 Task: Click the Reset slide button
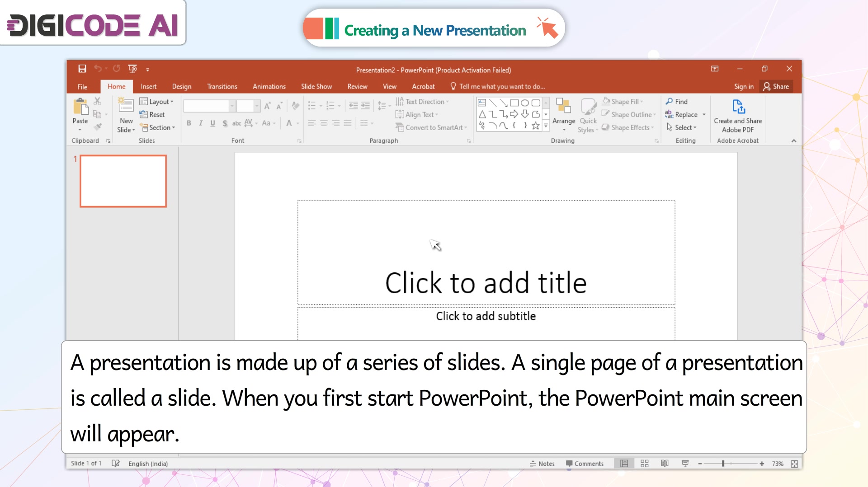click(x=152, y=115)
